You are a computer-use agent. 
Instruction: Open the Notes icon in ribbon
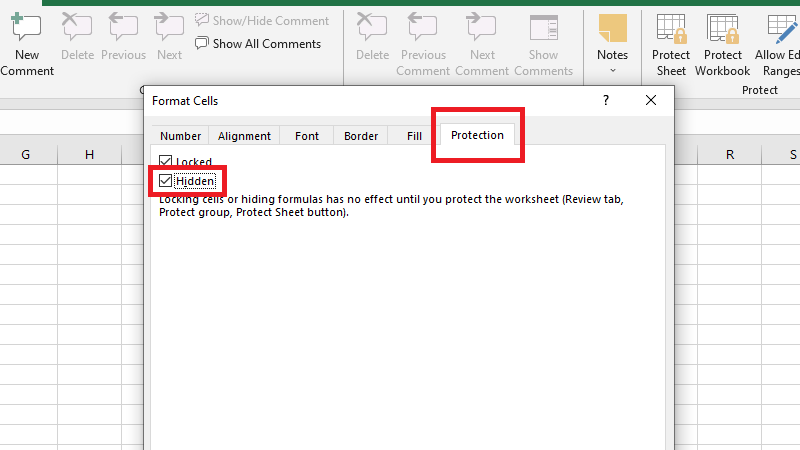tap(612, 28)
